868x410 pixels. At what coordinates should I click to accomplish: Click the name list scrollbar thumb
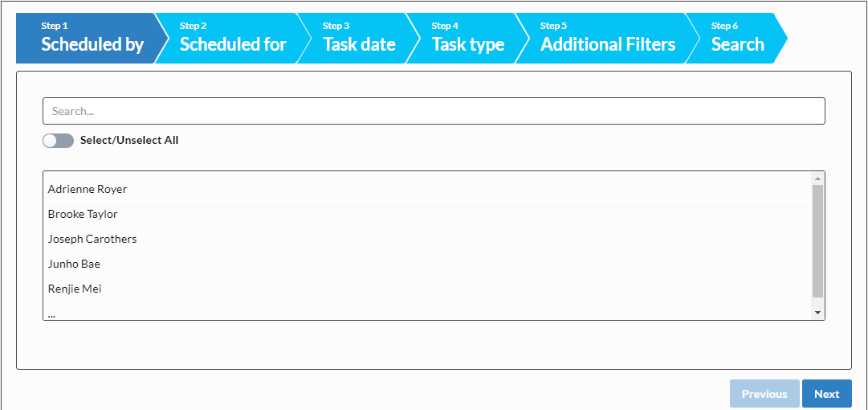click(817, 241)
